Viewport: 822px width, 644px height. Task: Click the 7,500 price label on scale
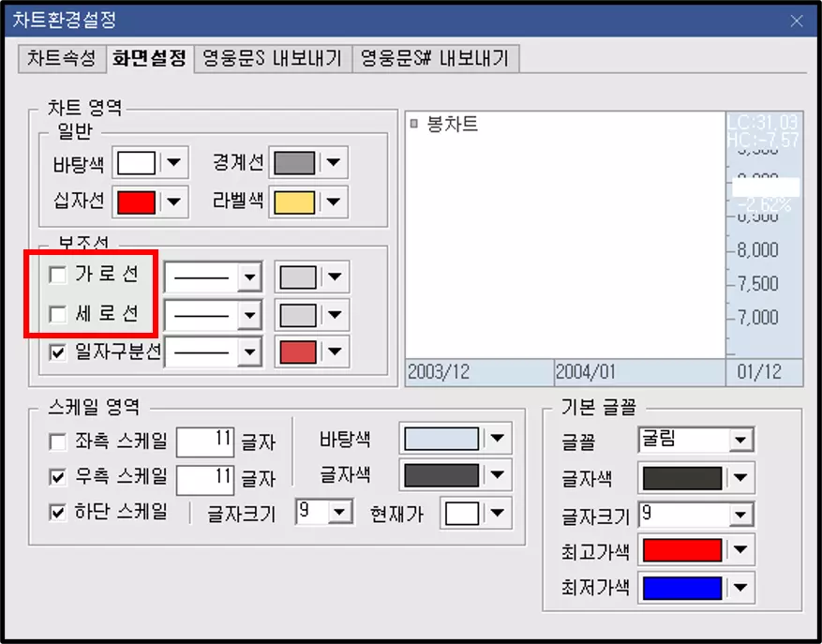point(757,284)
